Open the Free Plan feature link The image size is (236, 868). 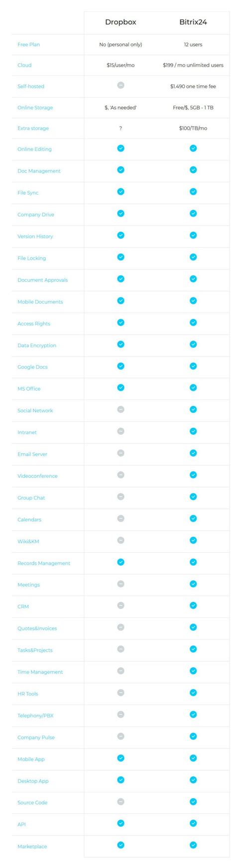28,44
